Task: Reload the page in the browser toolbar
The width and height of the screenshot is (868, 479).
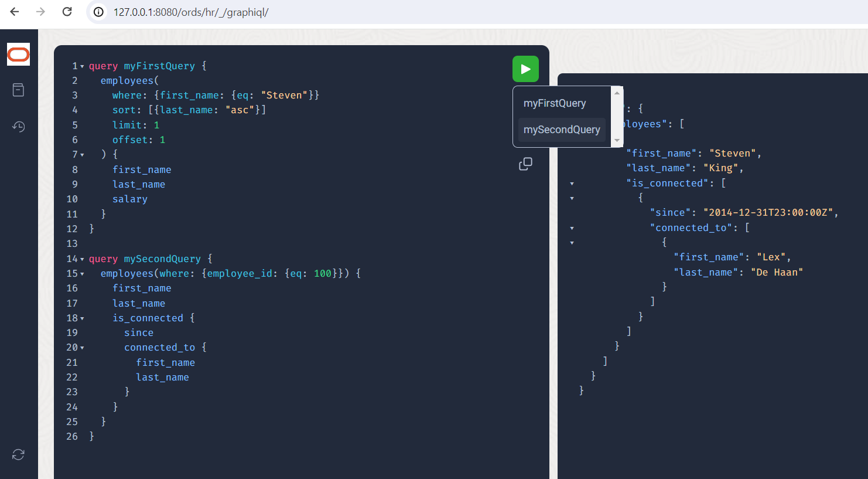Action: (x=67, y=11)
